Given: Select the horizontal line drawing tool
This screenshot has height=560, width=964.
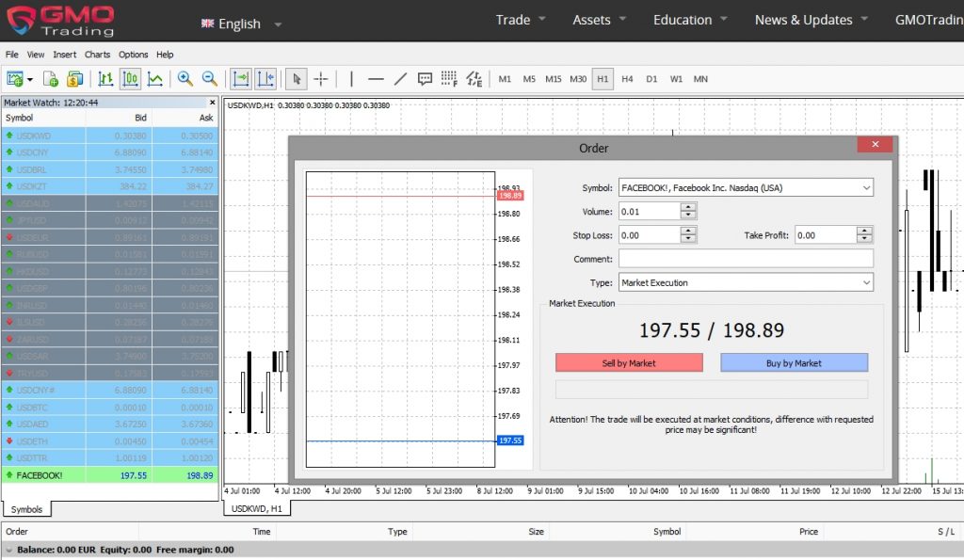Looking at the screenshot, I should 376,79.
